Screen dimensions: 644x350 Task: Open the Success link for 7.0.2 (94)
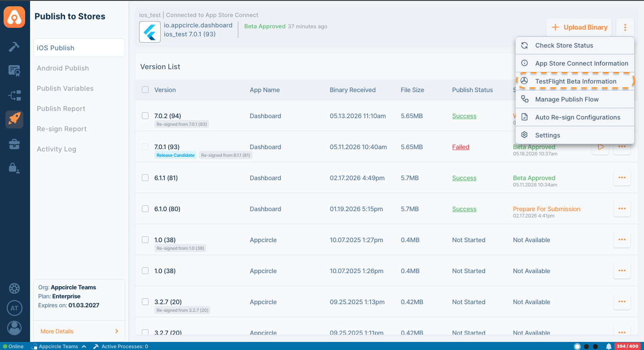tap(464, 116)
